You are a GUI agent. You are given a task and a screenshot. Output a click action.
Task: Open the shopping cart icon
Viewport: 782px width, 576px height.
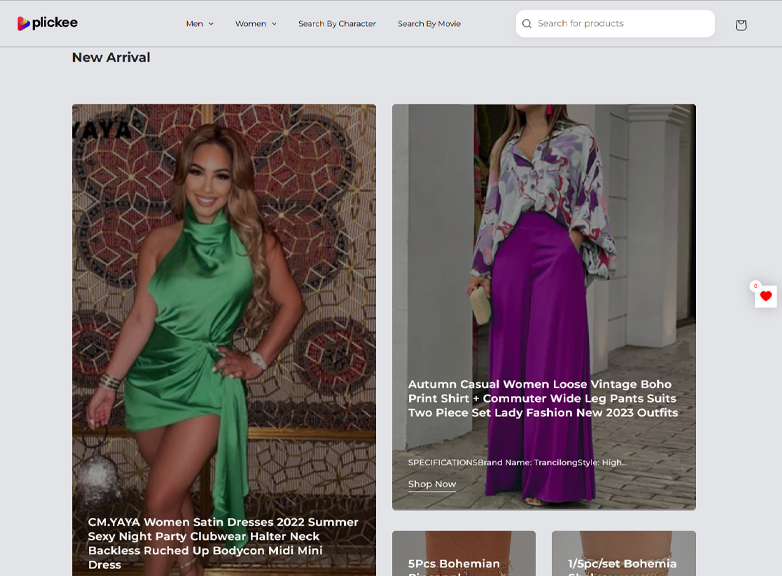click(x=740, y=25)
